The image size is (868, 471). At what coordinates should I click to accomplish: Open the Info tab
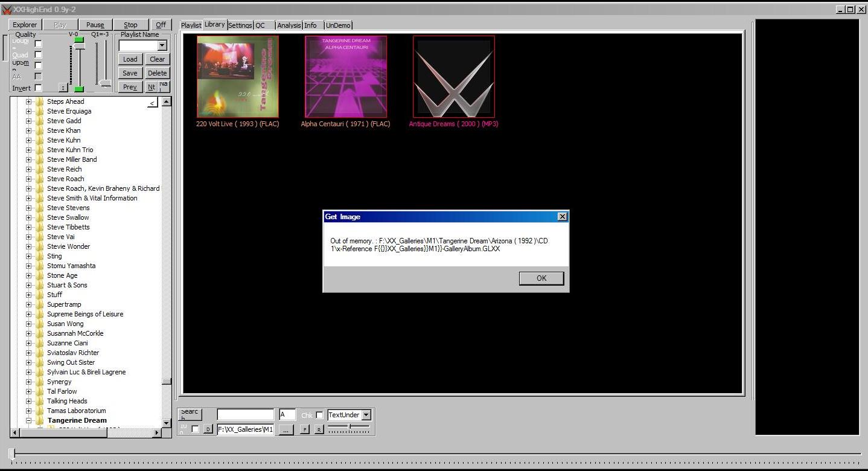313,25
